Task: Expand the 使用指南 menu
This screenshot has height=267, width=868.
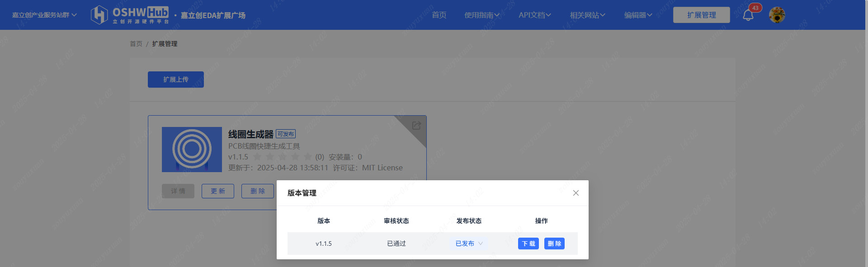Action: 481,15
